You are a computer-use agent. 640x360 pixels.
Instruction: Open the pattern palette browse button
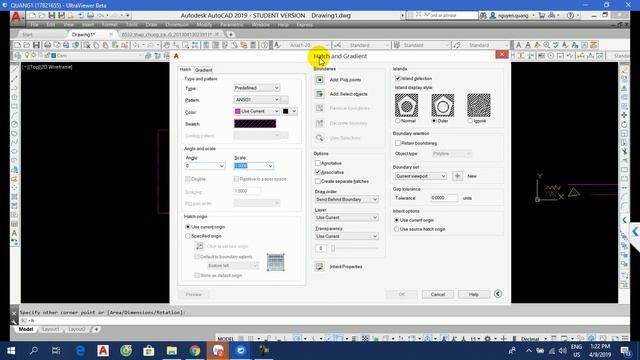point(285,100)
